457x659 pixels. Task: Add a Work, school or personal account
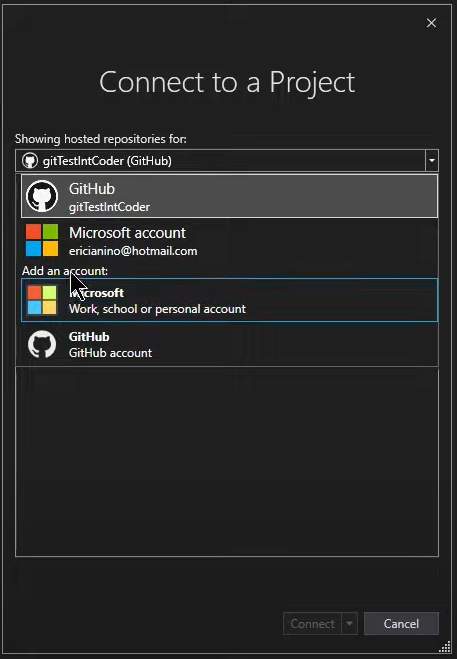[230, 300]
